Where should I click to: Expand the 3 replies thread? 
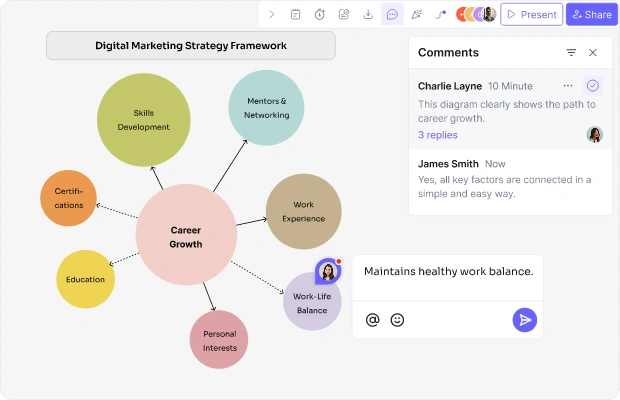coord(438,135)
